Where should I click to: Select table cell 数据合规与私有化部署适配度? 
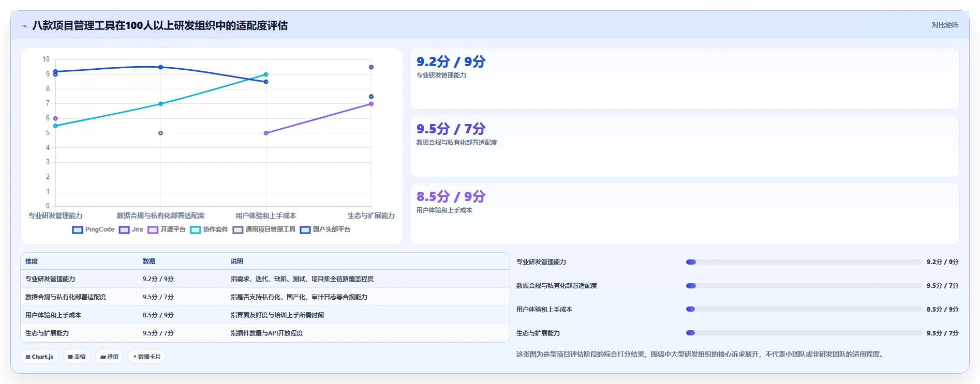click(66, 297)
